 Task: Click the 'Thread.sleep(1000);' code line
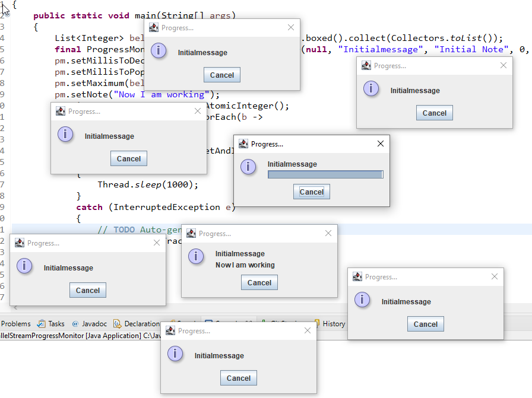coord(148,184)
